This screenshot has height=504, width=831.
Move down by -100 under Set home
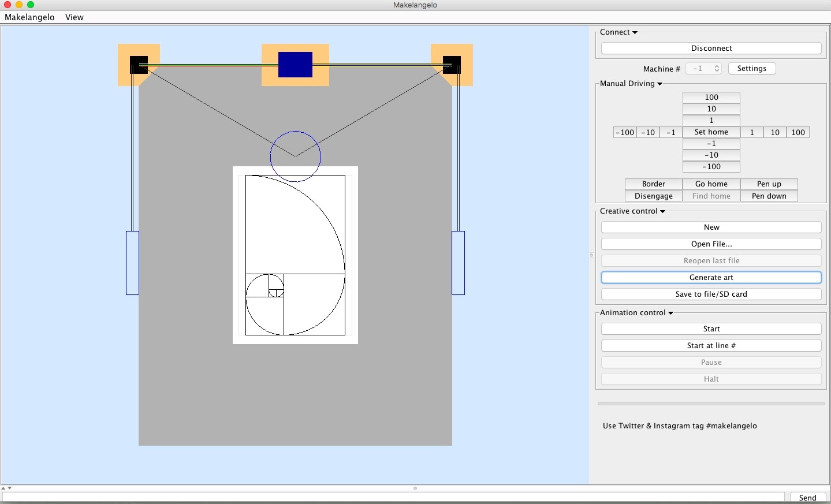pos(711,167)
